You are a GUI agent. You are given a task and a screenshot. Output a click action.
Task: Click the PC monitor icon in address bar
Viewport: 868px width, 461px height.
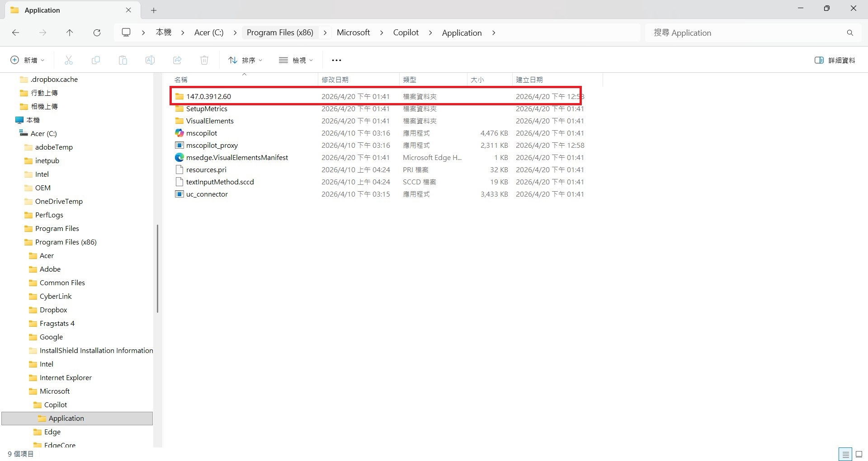click(126, 33)
